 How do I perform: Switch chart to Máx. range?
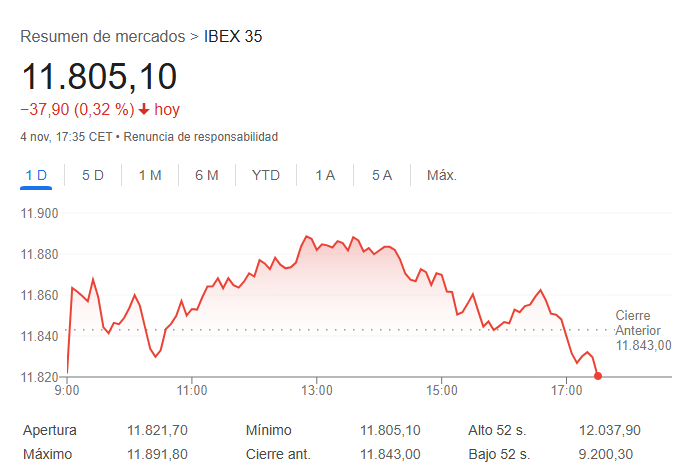[442, 175]
